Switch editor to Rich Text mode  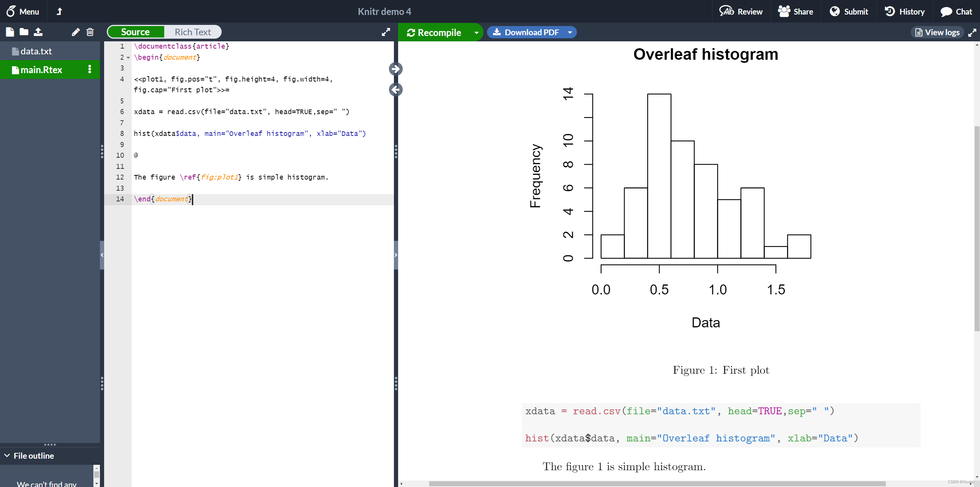point(193,32)
